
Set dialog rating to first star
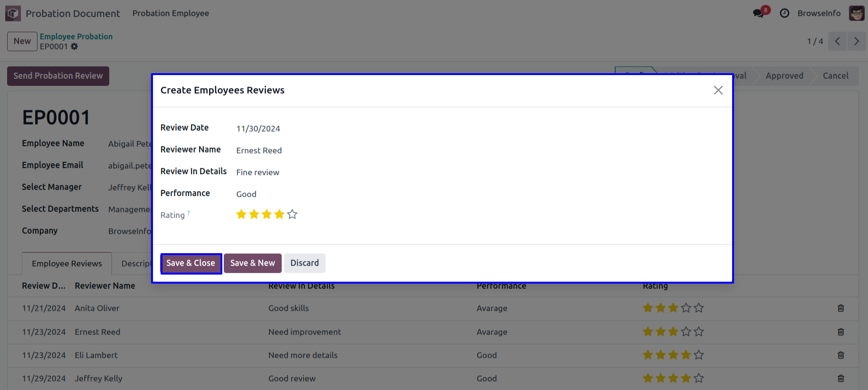tap(241, 215)
